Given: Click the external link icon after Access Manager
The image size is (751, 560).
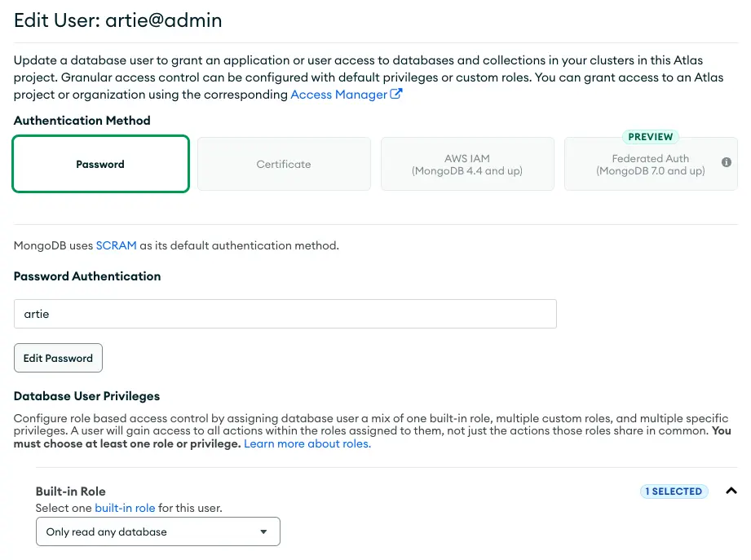Looking at the screenshot, I should tap(395, 94).
